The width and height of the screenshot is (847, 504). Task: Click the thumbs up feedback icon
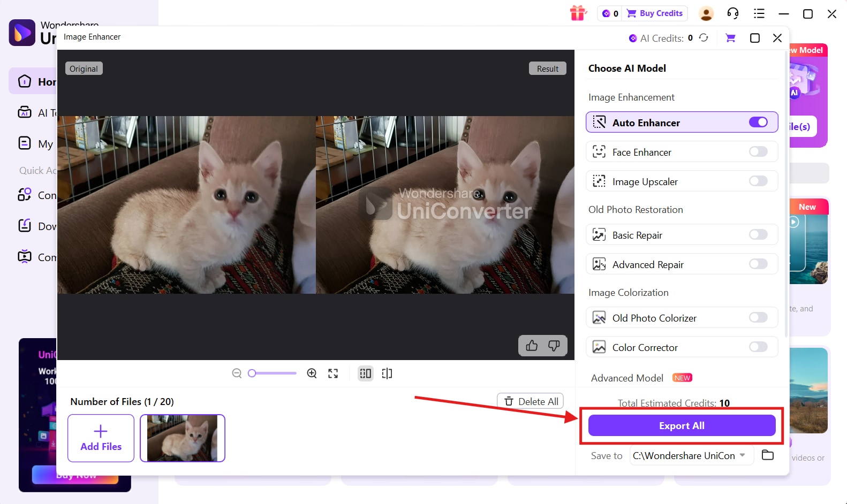[532, 346]
